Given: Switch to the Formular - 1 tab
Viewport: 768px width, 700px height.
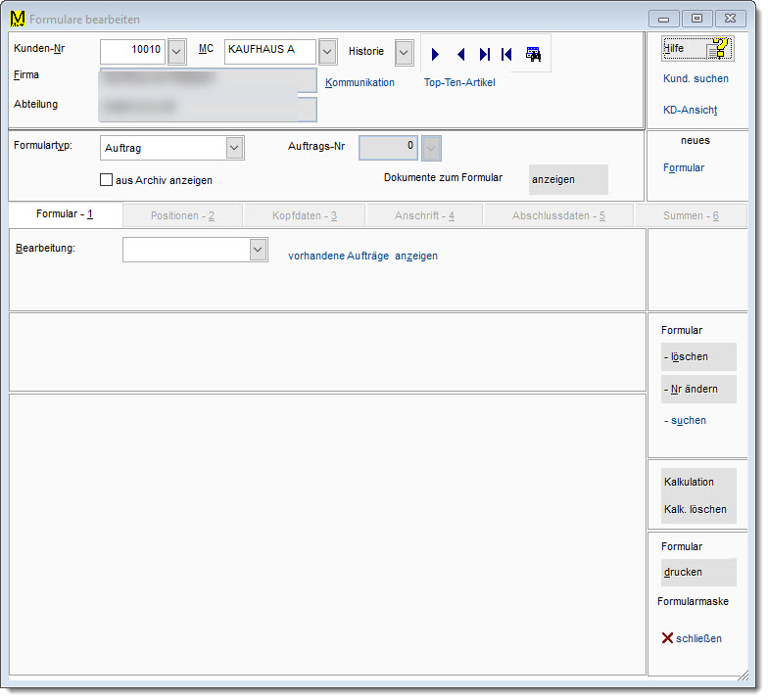Looking at the screenshot, I should click(65, 214).
